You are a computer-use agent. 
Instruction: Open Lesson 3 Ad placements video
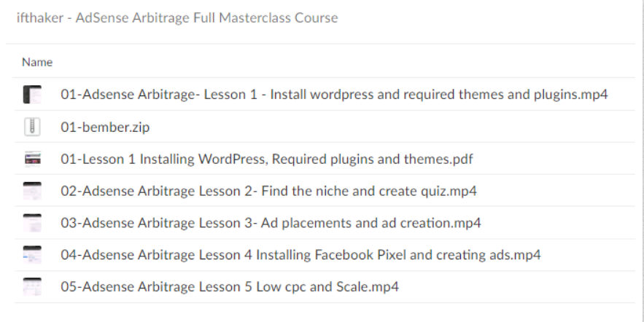click(x=271, y=223)
